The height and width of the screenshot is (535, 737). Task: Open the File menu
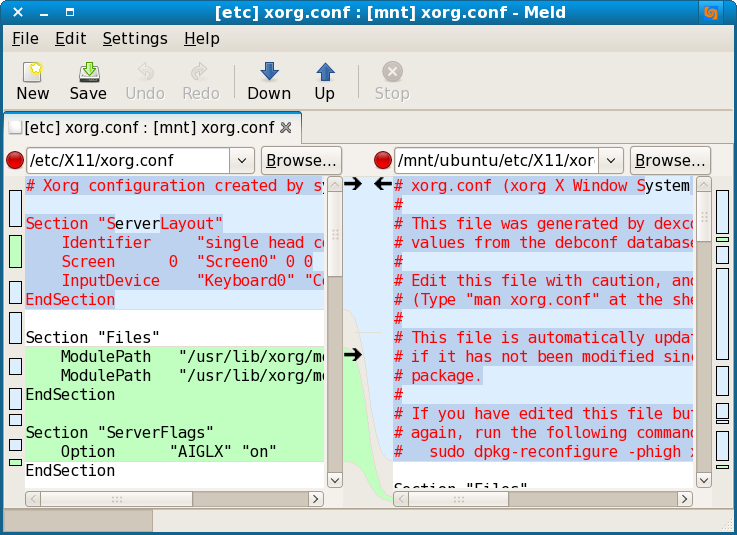(25, 39)
